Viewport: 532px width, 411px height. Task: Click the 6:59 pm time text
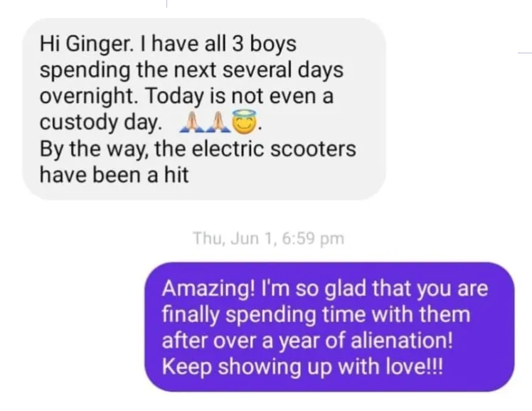tap(313, 238)
